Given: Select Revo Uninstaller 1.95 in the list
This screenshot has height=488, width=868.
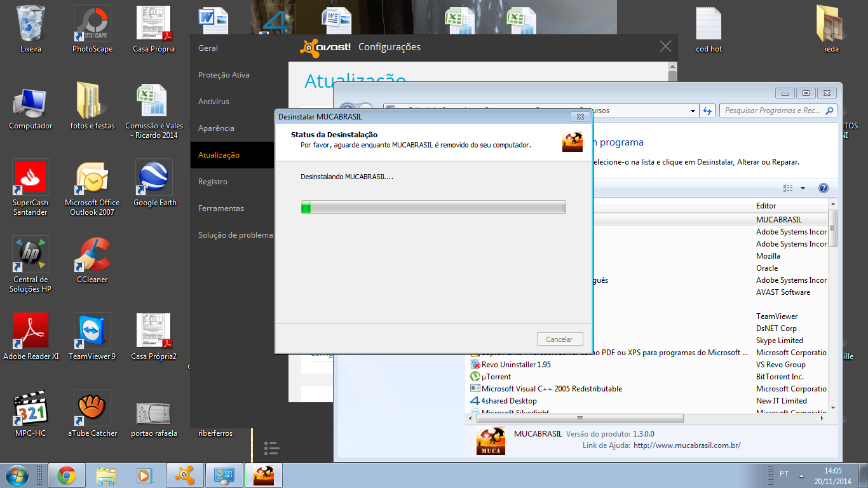Looking at the screenshot, I should [x=515, y=365].
